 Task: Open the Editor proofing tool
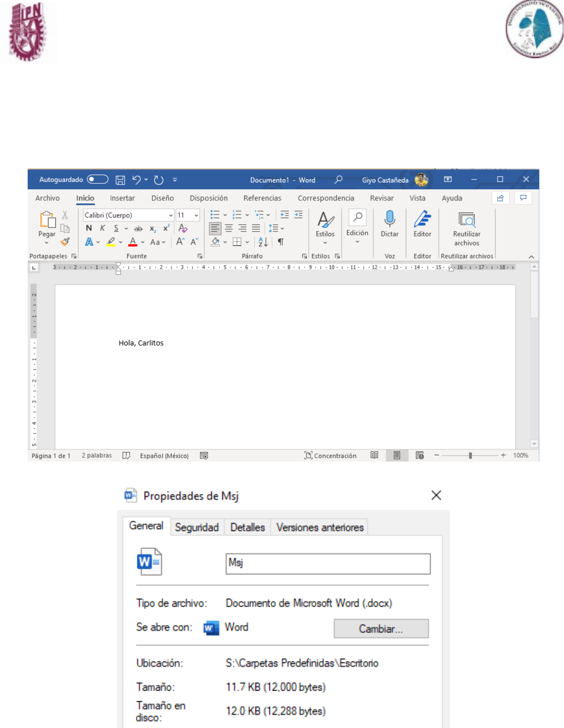(x=422, y=224)
